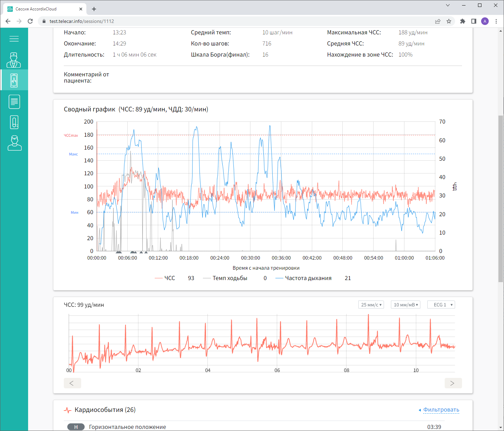
Task: Open the ECG 1 lead dropdown
Action: point(441,305)
